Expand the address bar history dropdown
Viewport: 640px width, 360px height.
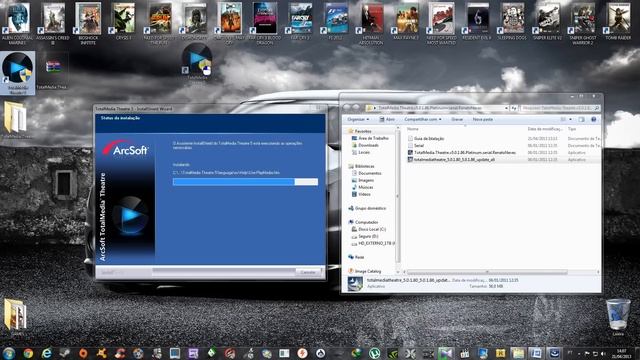coord(506,108)
